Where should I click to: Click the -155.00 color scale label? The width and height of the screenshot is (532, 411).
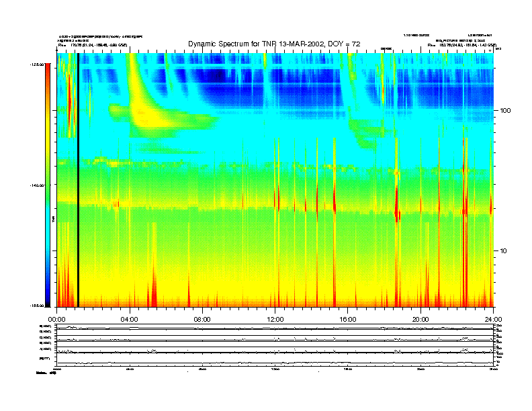click(38, 306)
